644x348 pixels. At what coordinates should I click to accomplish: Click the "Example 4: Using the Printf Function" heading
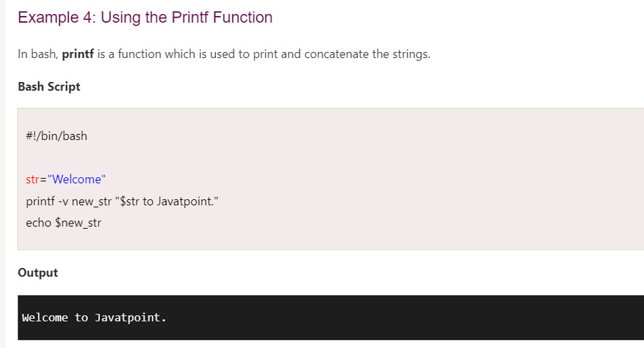click(x=145, y=18)
